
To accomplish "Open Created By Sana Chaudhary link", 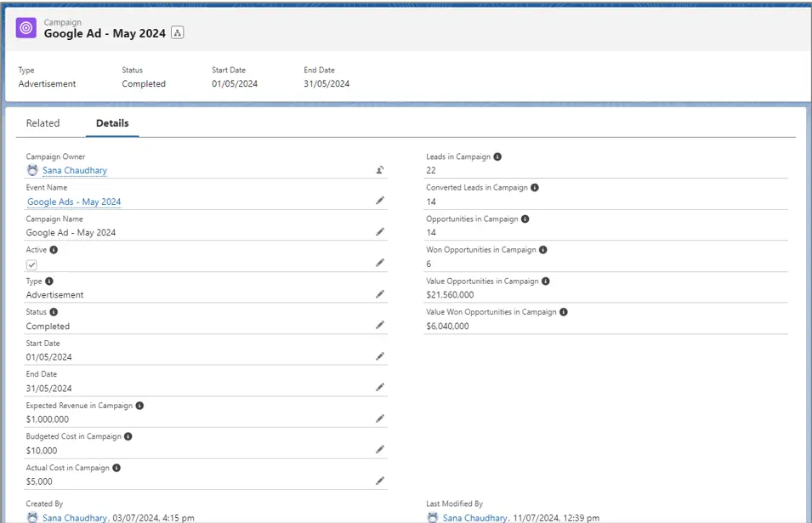I will click(75, 518).
